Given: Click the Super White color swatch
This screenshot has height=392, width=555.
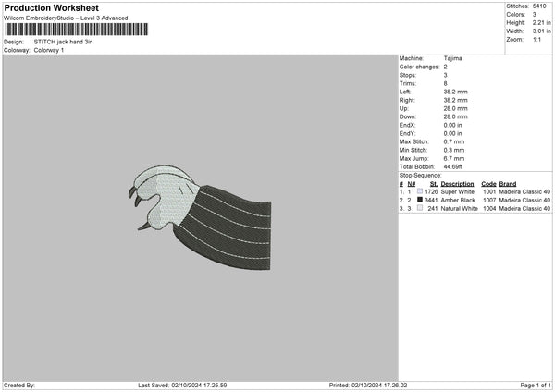Looking at the screenshot, I should click(x=419, y=191).
